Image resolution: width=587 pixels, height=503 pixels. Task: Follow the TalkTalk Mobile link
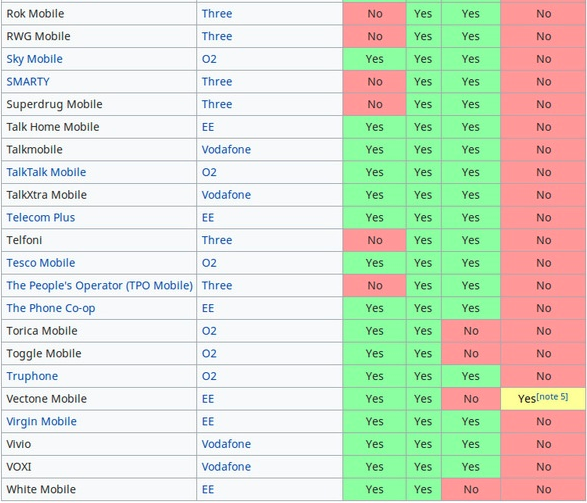(46, 172)
